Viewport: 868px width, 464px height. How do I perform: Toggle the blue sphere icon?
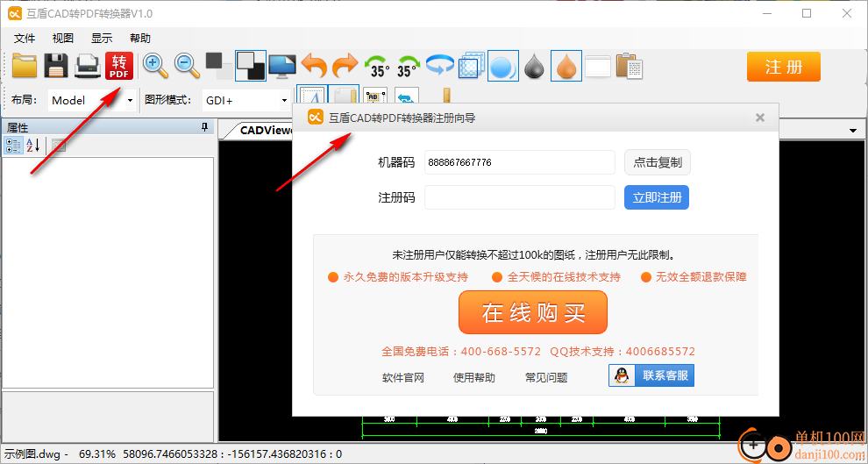[x=503, y=66]
